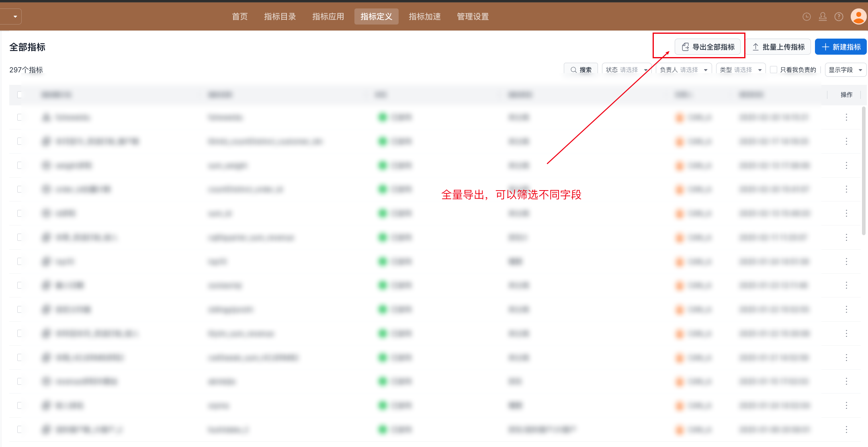Image resolution: width=868 pixels, height=447 pixels.
Task: Check the first table row checkbox
Action: click(x=20, y=117)
